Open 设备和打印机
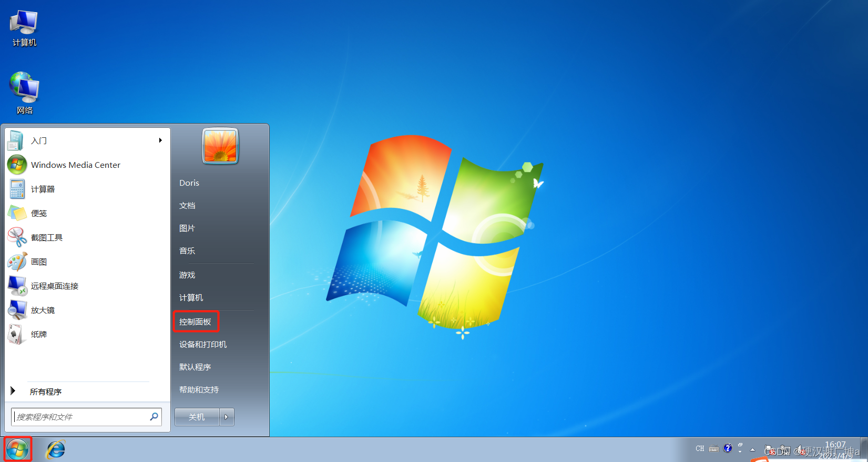The width and height of the screenshot is (868, 462). coord(203,344)
